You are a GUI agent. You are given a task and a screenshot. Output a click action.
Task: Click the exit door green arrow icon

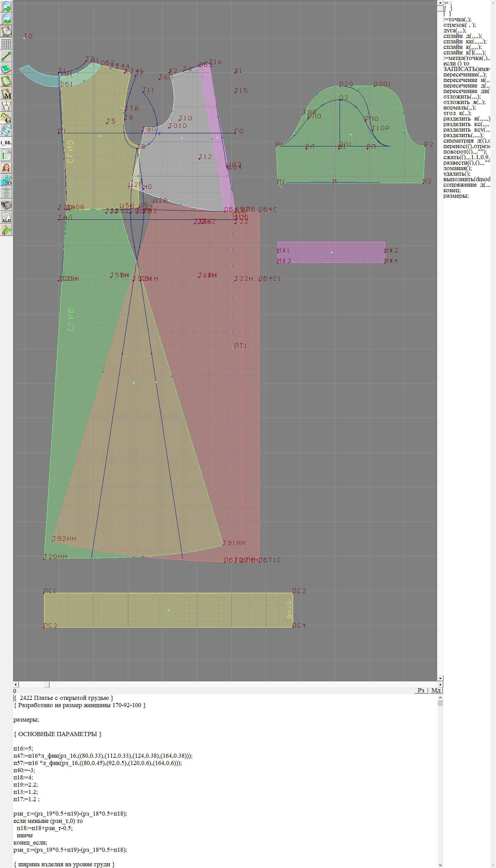[x=6, y=230]
